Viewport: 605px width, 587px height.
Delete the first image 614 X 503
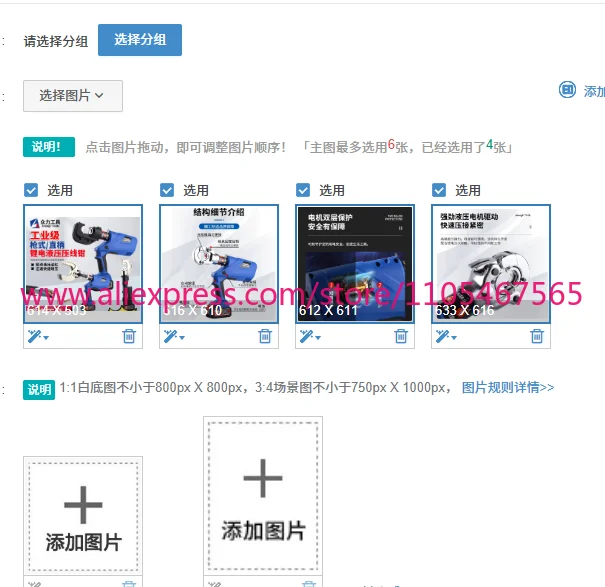point(129,336)
